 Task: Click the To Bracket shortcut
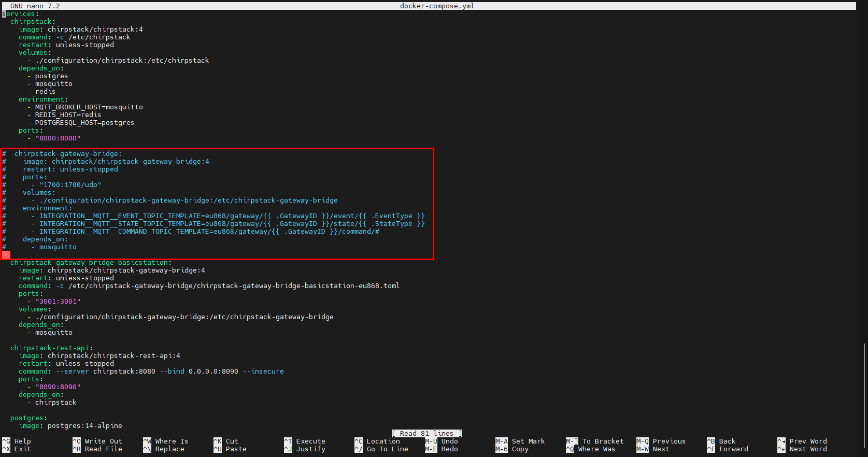602,441
